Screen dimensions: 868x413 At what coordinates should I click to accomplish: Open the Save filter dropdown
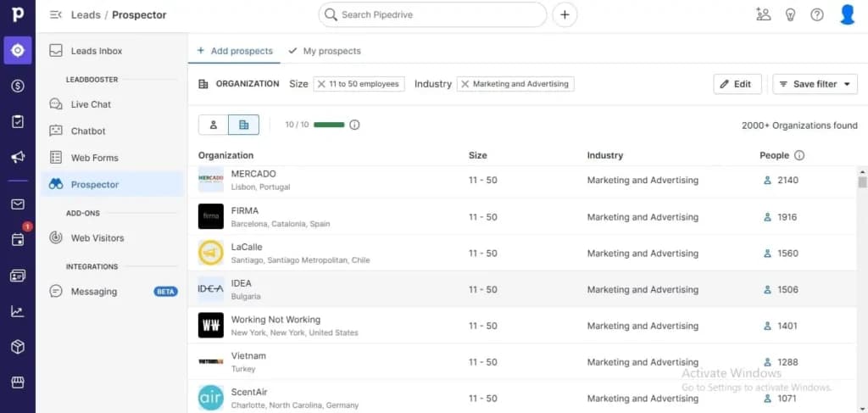point(815,84)
